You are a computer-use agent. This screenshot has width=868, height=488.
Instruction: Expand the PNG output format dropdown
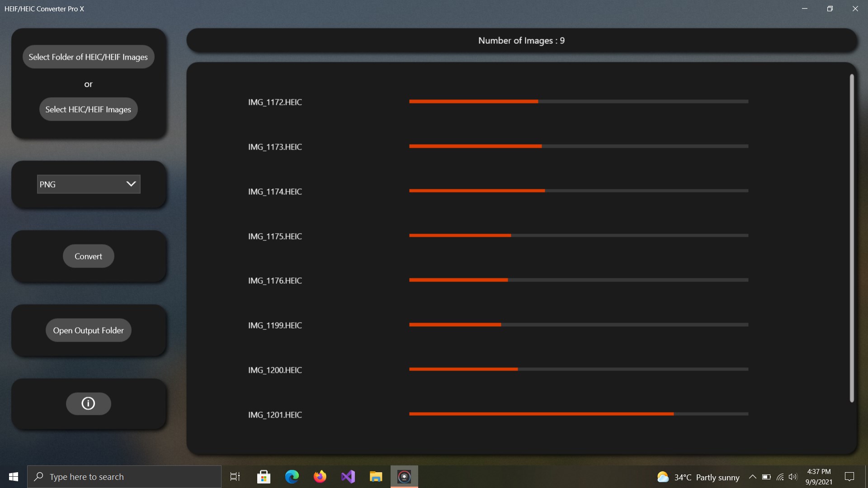tap(89, 184)
